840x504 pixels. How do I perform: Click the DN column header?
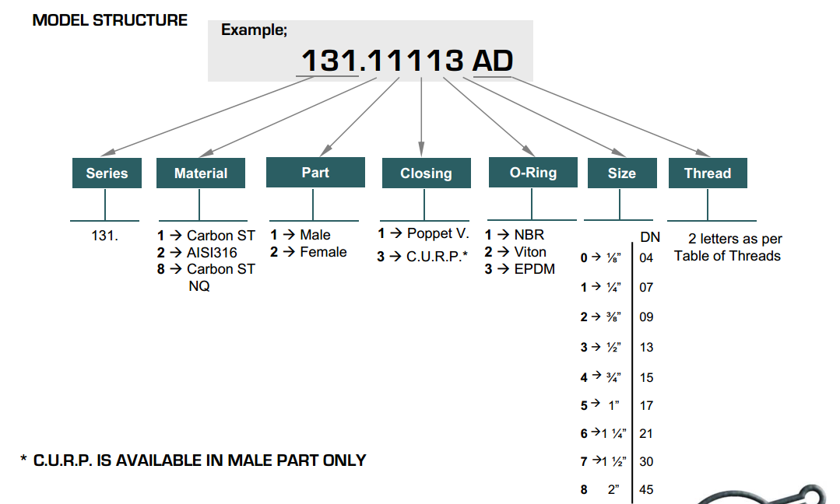pyautogui.click(x=649, y=237)
